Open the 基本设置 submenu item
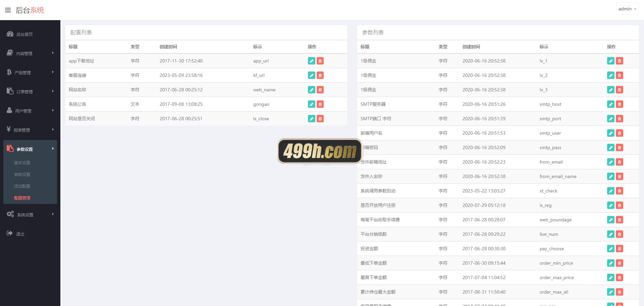Image resolution: width=644 pixels, height=306 pixels. tap(22, 163)
